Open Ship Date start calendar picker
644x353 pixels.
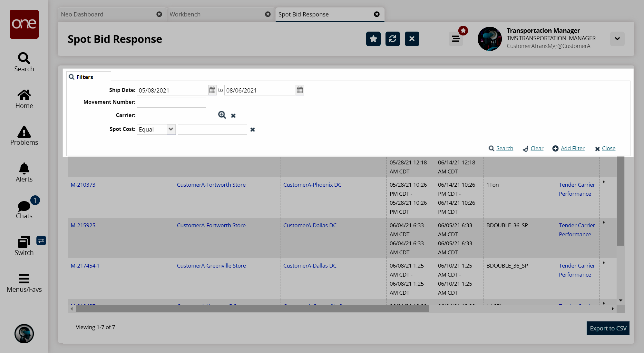click(x=212, y=90)
